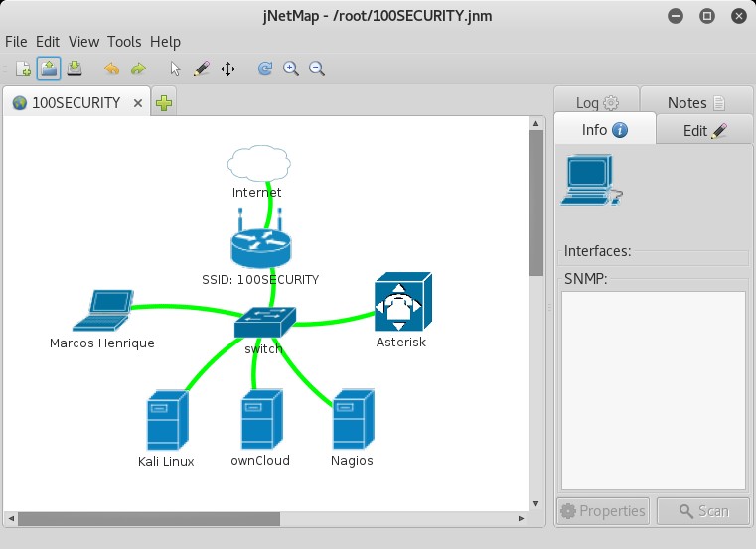Screen dimensions: 756x549
Task: Open the Edit menu
Action: (x=48, y=42)
